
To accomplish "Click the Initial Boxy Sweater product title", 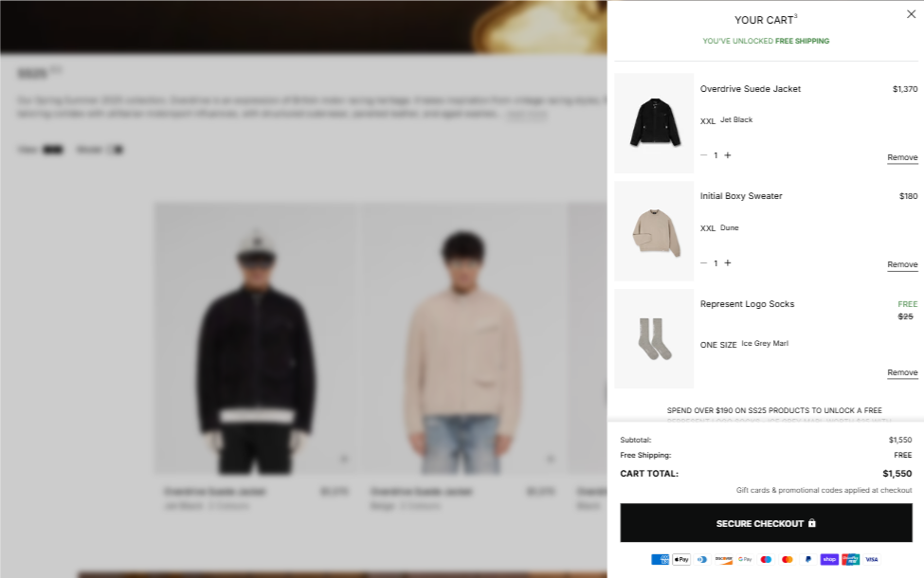I will point(741,196).
